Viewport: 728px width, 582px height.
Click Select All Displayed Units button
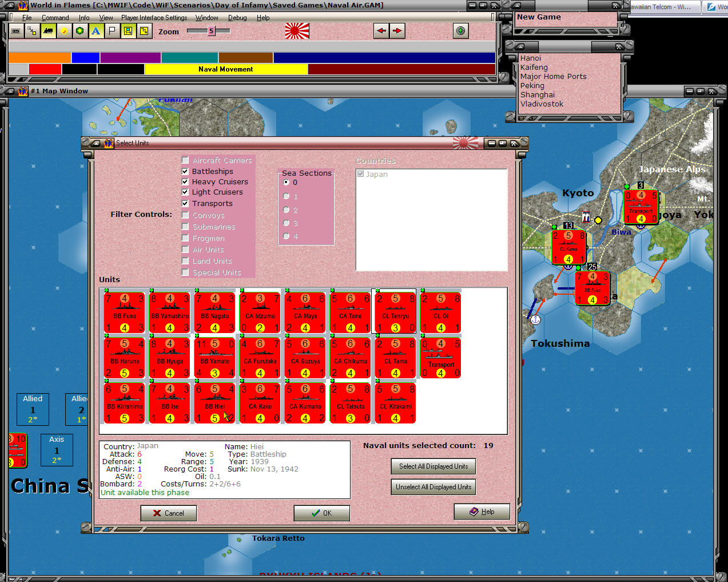point(433,466)
